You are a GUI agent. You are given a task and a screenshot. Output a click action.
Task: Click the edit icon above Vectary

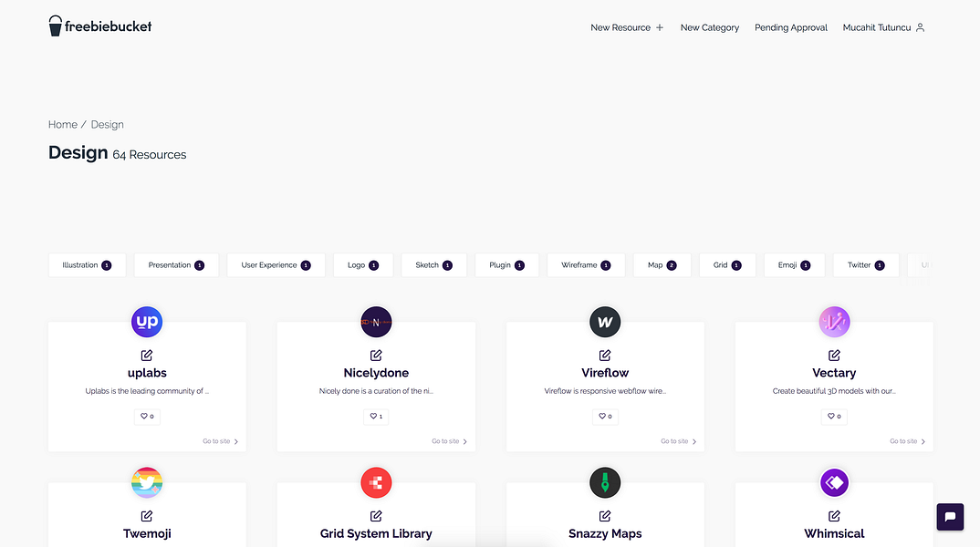click(834, 356)
